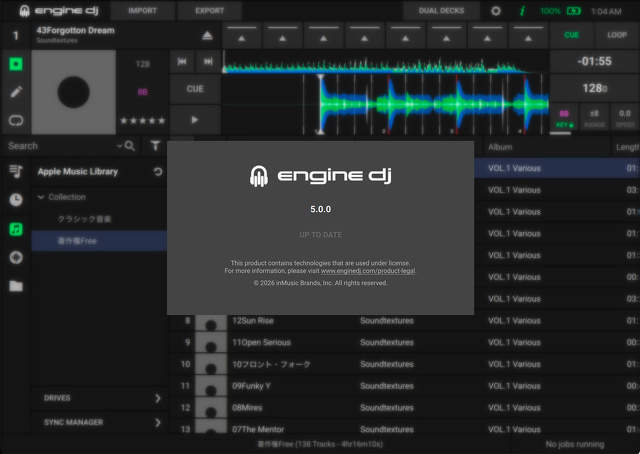The width and height of the screenshot is (640, 454).
Task: Open the circular disc sidebar icon
Action: [16, 258]
